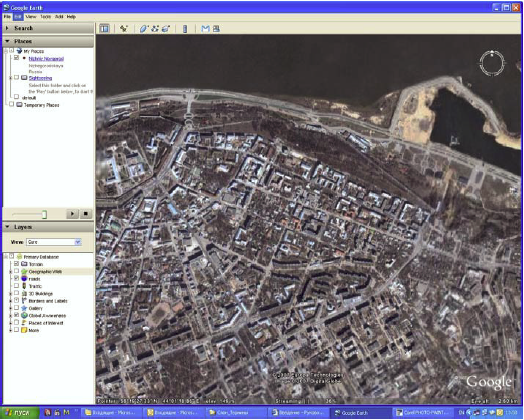Switch to Corel PHOTO-PAINT in the taskbar
Image resolution: width=524 pixels, height=420 pixels.
tap(424, 413)
